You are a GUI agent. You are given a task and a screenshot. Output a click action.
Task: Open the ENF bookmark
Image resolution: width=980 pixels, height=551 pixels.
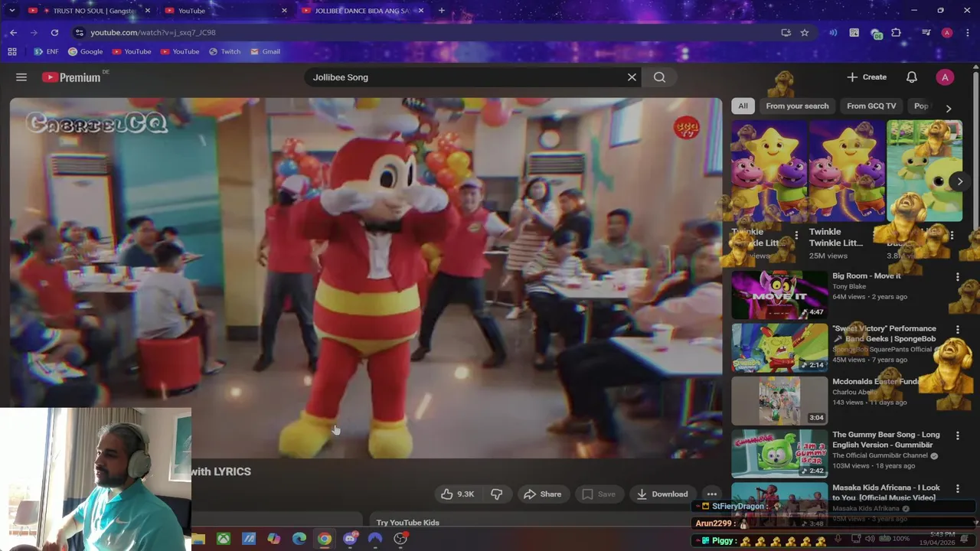[46, 52]
